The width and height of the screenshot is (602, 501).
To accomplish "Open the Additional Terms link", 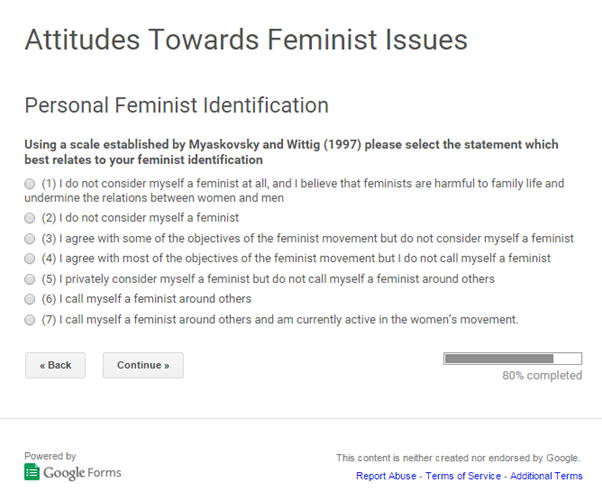I will pos(546,476).
